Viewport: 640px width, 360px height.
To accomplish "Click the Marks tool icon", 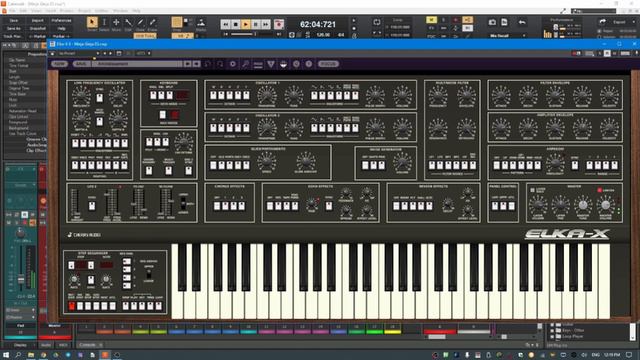I will pos(201,22).
